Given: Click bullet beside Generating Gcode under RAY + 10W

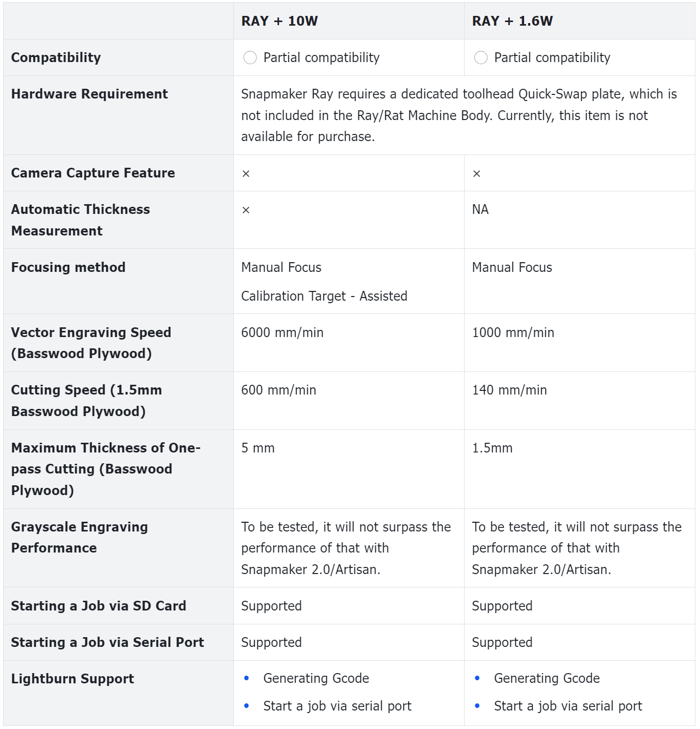Looking at the screenshot, I should click(x=247, y=679).
